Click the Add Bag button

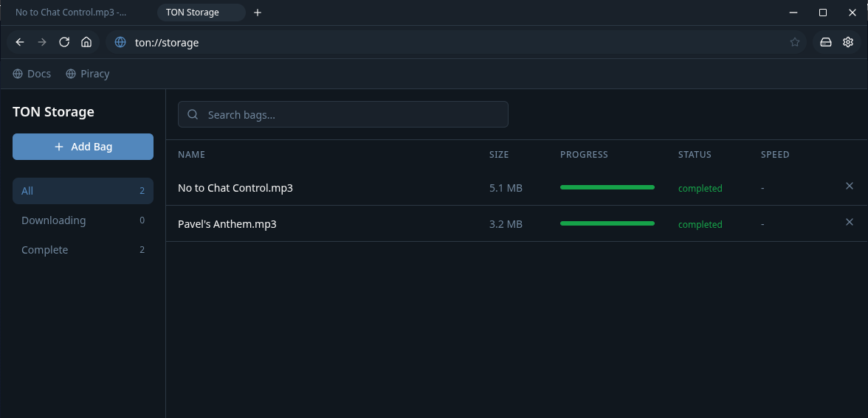click(83, 147)
